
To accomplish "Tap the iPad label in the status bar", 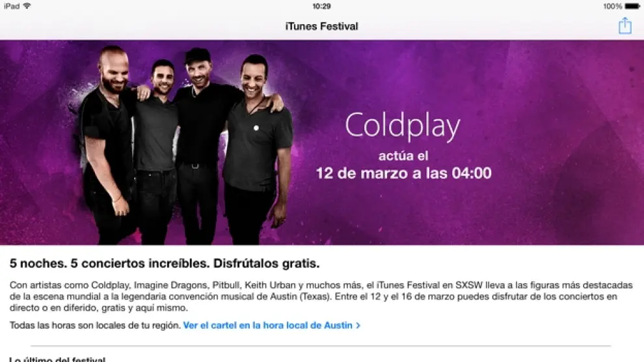I will [x=12, y=6].
